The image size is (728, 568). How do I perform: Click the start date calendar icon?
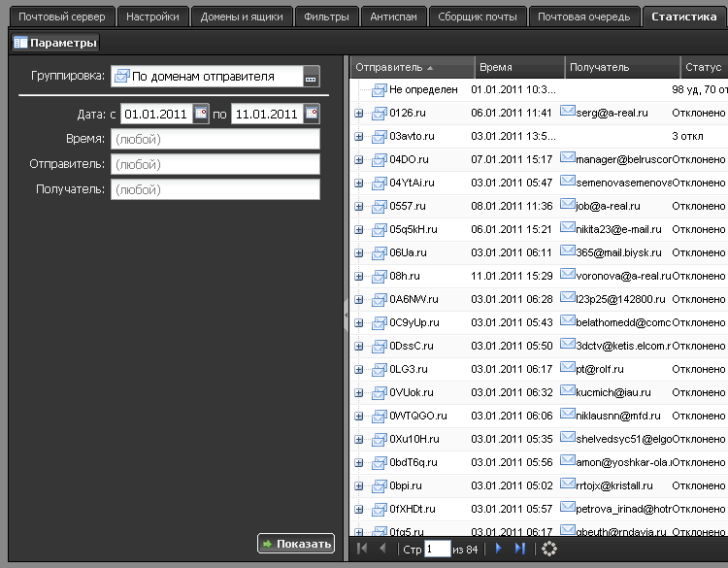pos(201,114)
